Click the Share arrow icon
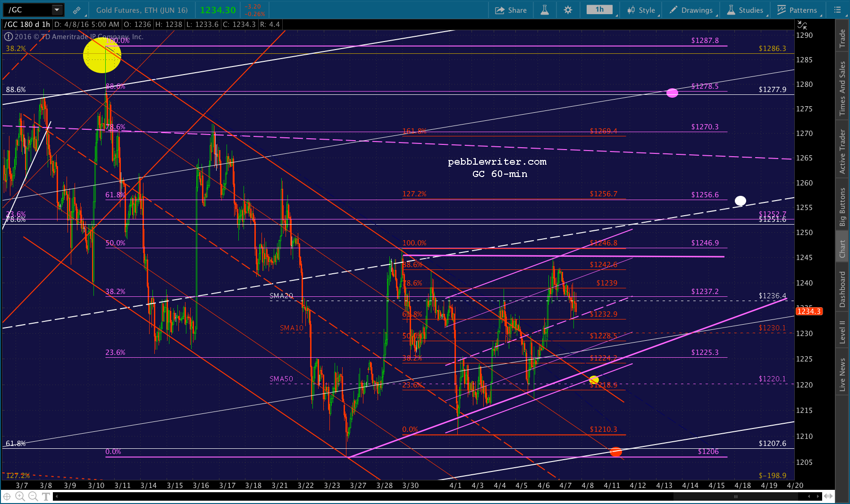The height and width of the screenshot is (504, 850). 500,10
